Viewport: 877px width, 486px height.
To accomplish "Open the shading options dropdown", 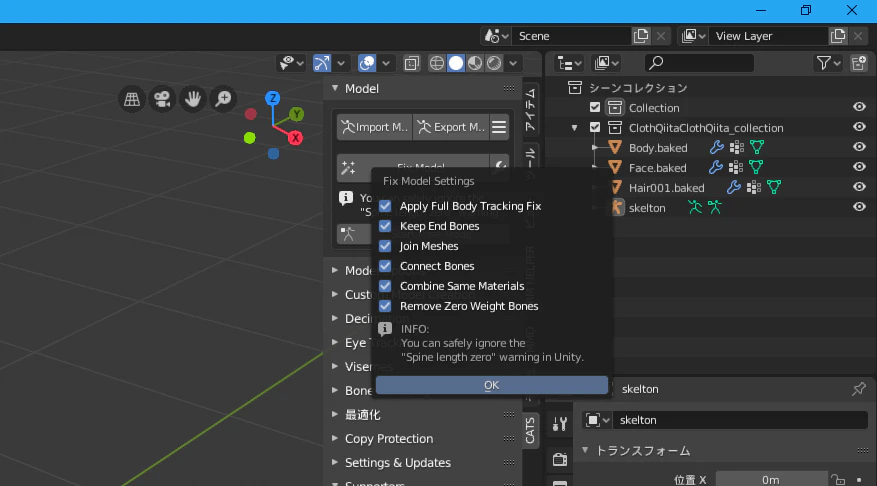I will click(513, 63).
